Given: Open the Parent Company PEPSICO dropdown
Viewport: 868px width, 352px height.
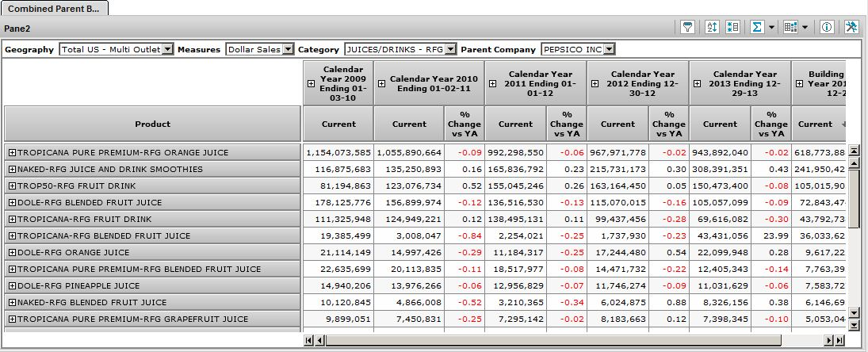Looking at the screenshot, I should click(608, 49).
